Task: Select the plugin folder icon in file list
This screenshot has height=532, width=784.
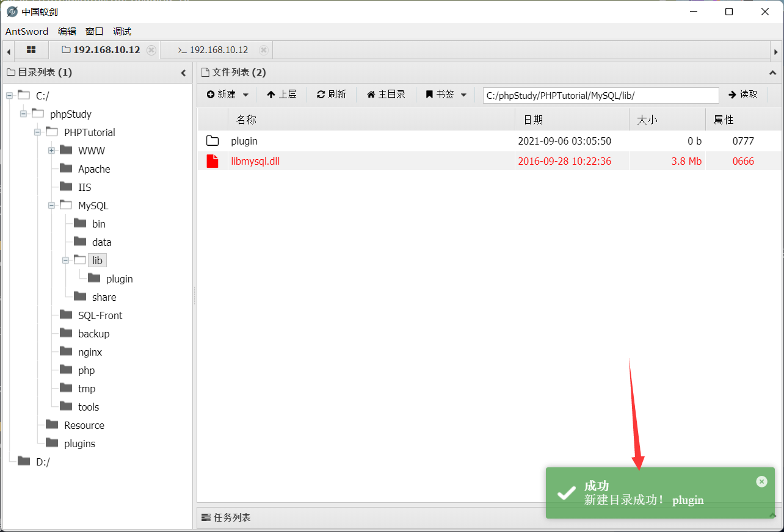Action: (x=212, y=141)
